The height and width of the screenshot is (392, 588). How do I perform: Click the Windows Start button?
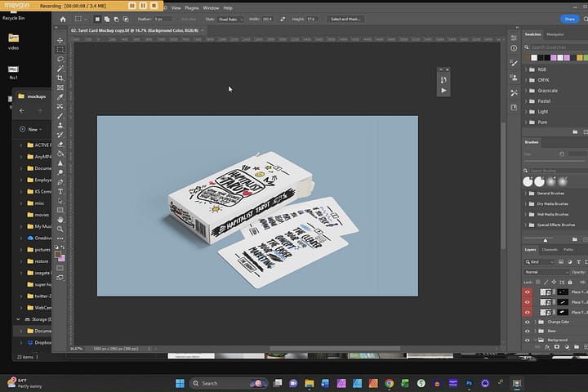[180, 383]
